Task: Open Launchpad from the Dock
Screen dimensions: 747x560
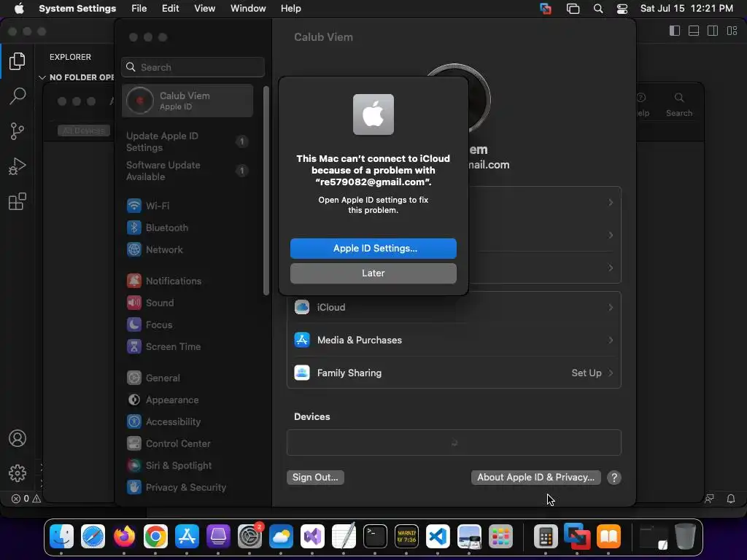Action: pyautogui.click(x=500, y=537)
